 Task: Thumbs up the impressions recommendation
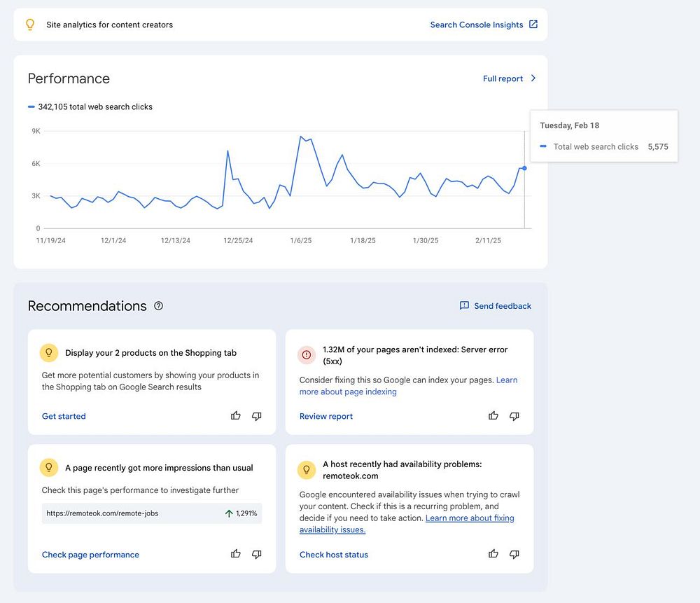[x=236, y=554]
